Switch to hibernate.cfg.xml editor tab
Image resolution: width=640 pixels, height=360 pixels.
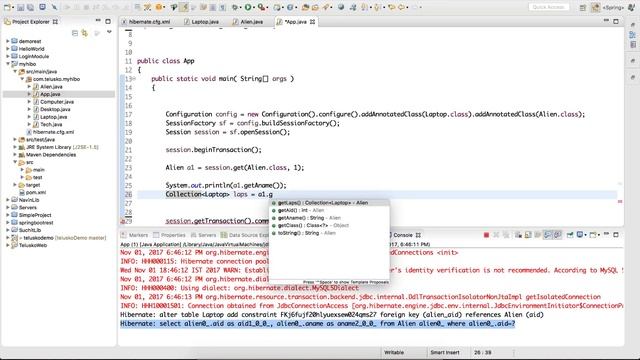[149, 22]
